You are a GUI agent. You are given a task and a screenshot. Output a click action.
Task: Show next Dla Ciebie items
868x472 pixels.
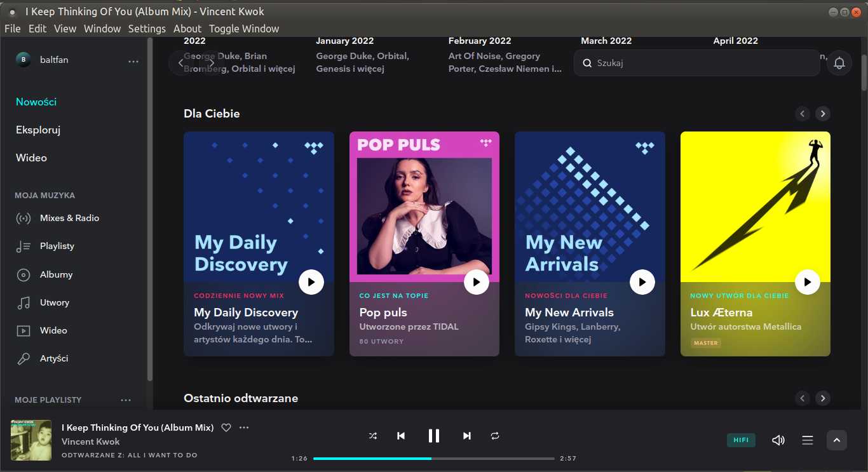[823, 114]
